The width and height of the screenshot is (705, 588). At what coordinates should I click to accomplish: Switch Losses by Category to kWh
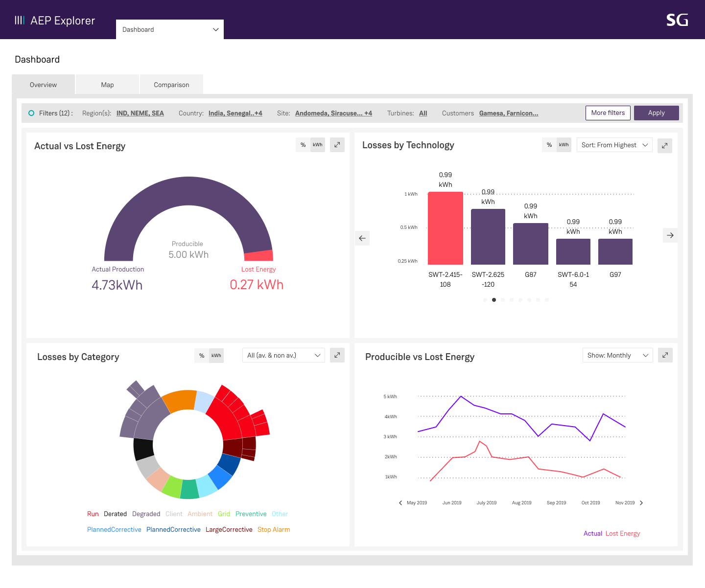point(216,356)
